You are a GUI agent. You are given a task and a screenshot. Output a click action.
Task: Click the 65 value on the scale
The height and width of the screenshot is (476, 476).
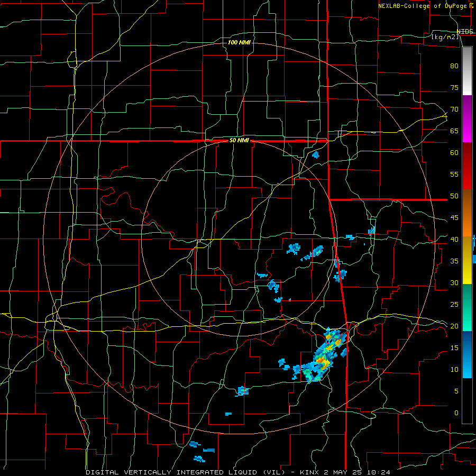tap(454, 131)
